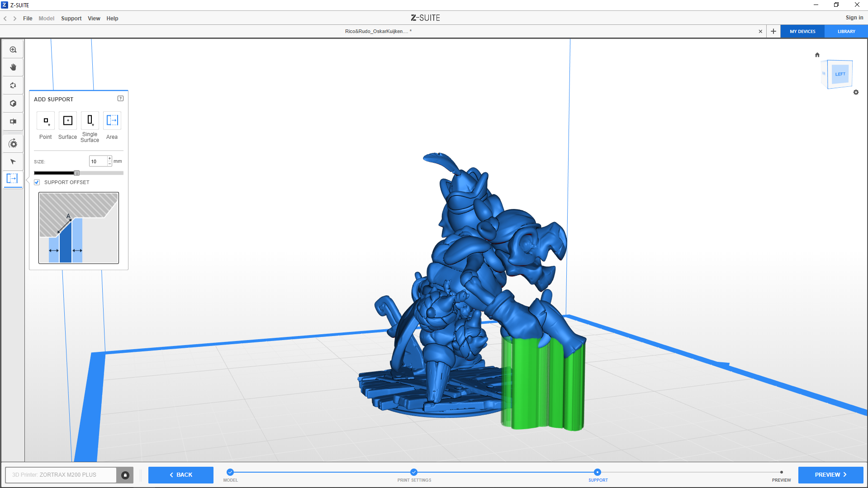Image resolution: width=868 pixels, height=488 pixels.
Task: Select the rotate view tool
Action: coord(13,85)
